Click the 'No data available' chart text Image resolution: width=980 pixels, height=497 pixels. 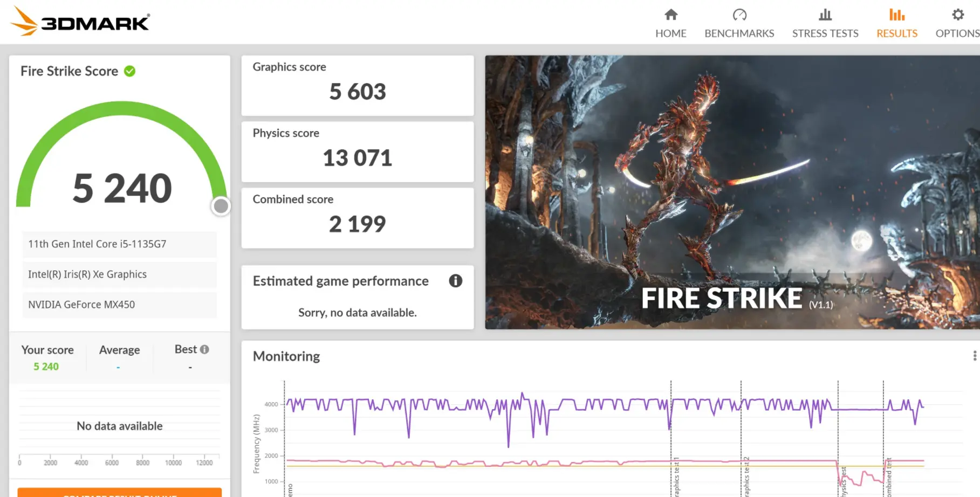click(120, 426)
